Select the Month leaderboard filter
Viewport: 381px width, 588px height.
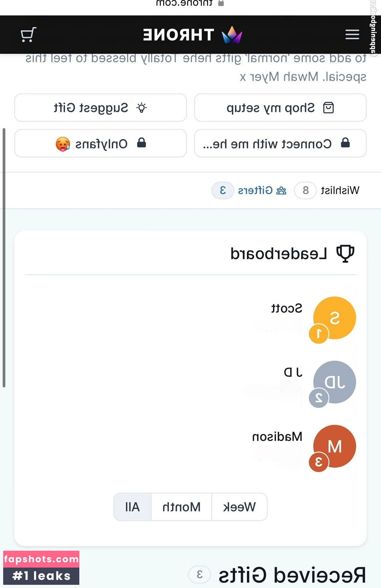pyautogui.click(x=182, y=507)
